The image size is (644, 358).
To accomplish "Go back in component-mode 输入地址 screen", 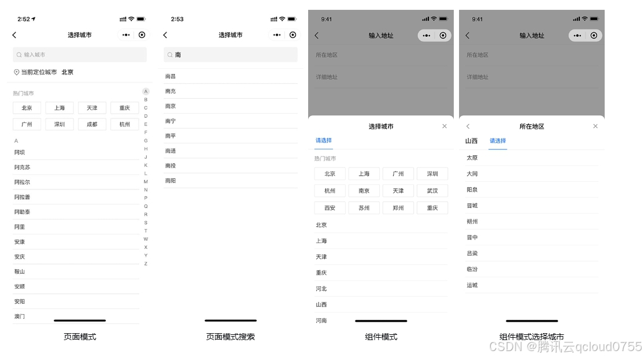I will [x=316, y=36].
